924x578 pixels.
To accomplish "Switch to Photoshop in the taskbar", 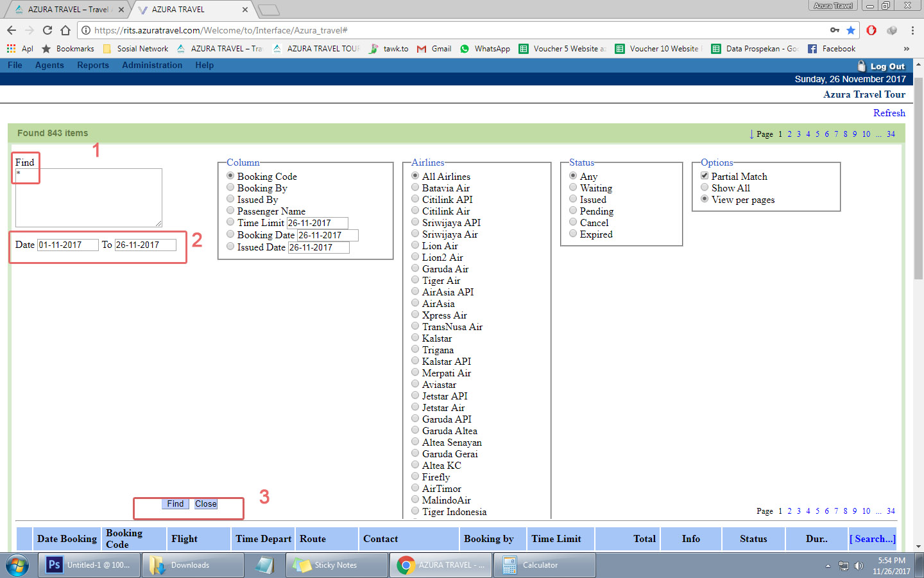I will pyautogui.click(x=89, y=565).
